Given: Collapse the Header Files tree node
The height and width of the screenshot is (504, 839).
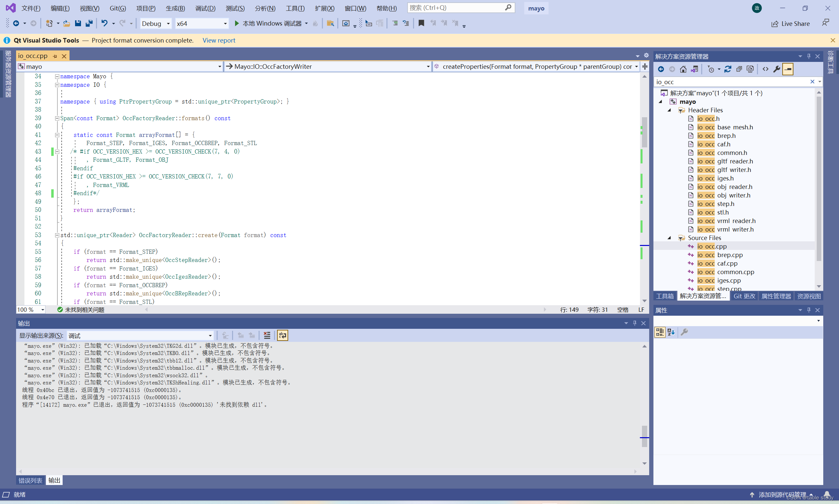Looking at the screenshot, I should tap(669, 110).
